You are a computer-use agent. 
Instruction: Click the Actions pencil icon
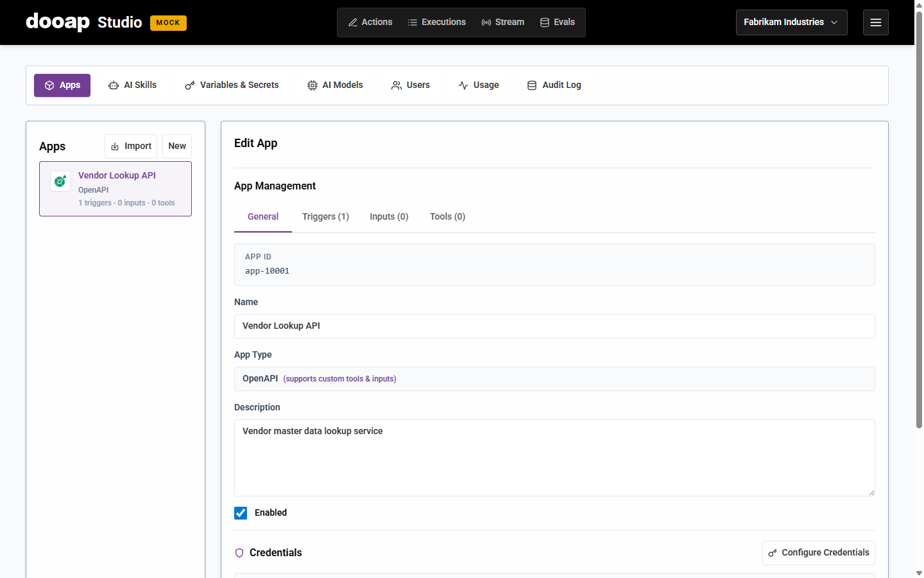click(x=353, y=22)
